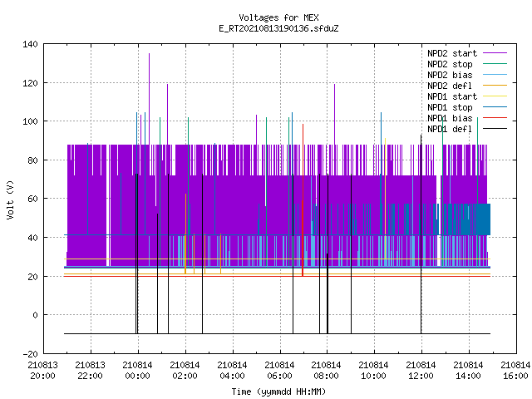Click the y-axis tick value 100
532x399 pixels.
[x=30, y=121]
